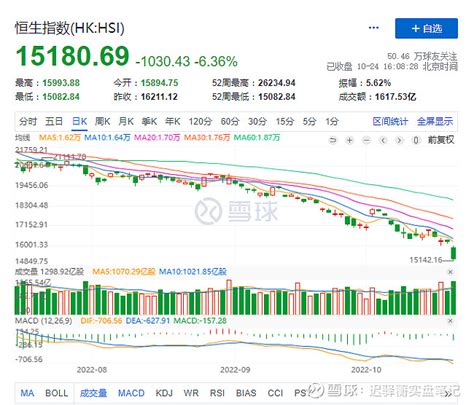Move chart left with left chevron
474x405 pixels.
(383, 140)
